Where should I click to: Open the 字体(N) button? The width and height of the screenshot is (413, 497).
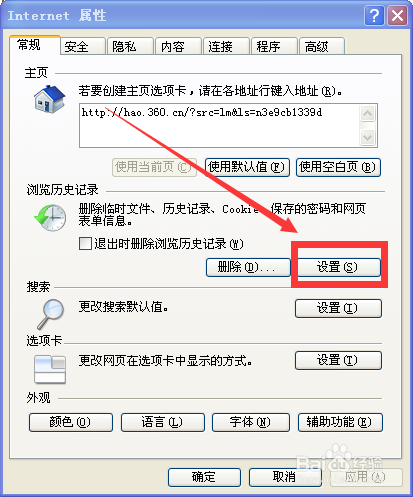coord(251,422)
